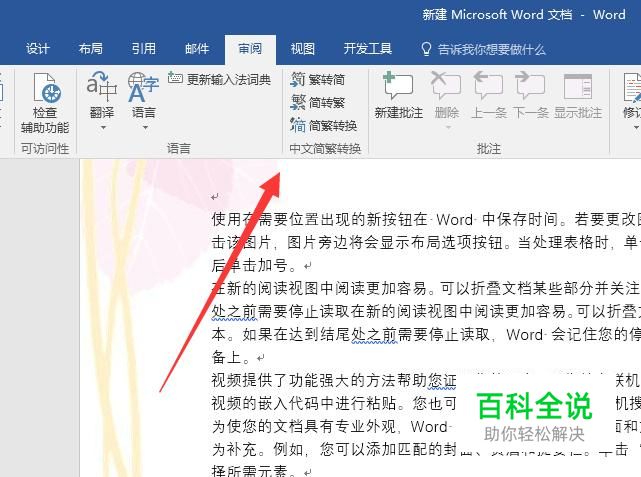Expand the 修订 dropdown arrow
This screenshot has width=641, height=477.
(x=636, y=128)
